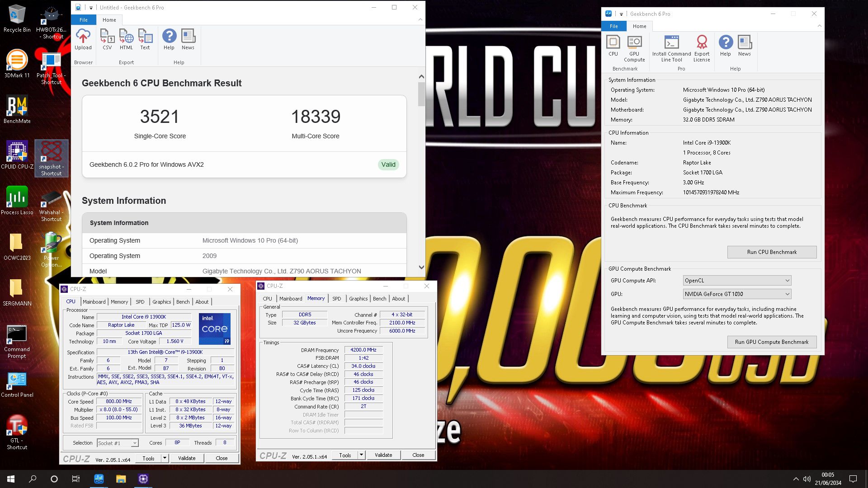Switch to Bench tab in left CPU-Z window
Image resolution: width=868 pixels, height=488 pixels.
click(183, 302)
